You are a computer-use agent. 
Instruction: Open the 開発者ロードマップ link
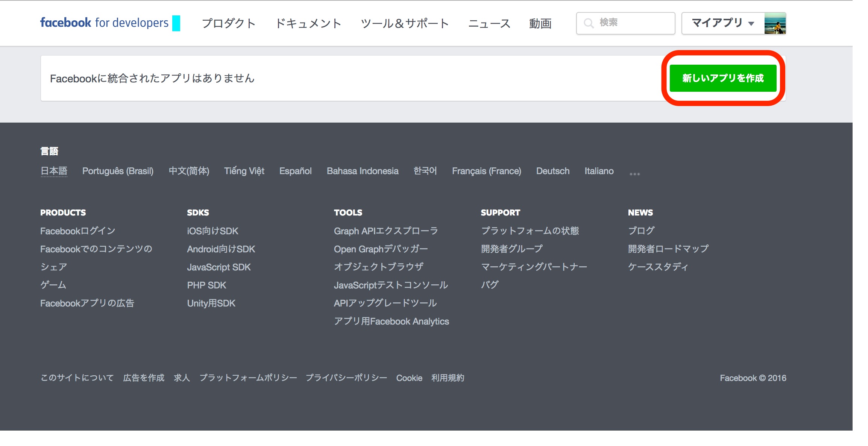[668, 249]
